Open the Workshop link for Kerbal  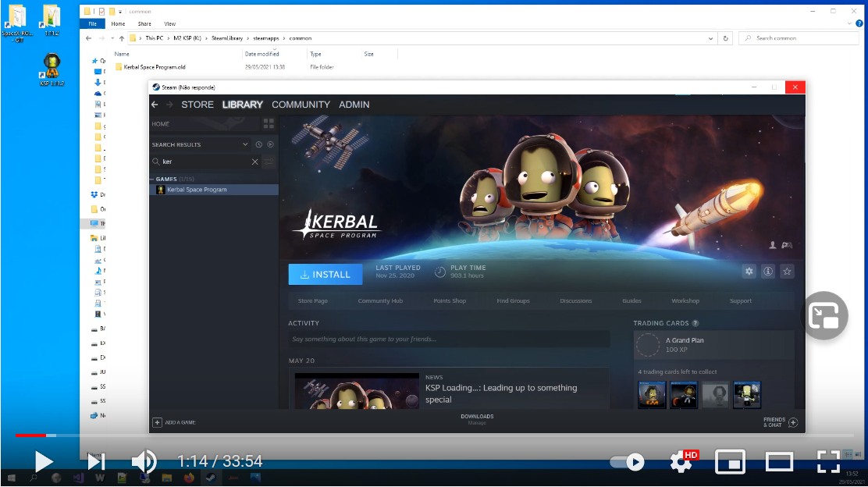685,301
